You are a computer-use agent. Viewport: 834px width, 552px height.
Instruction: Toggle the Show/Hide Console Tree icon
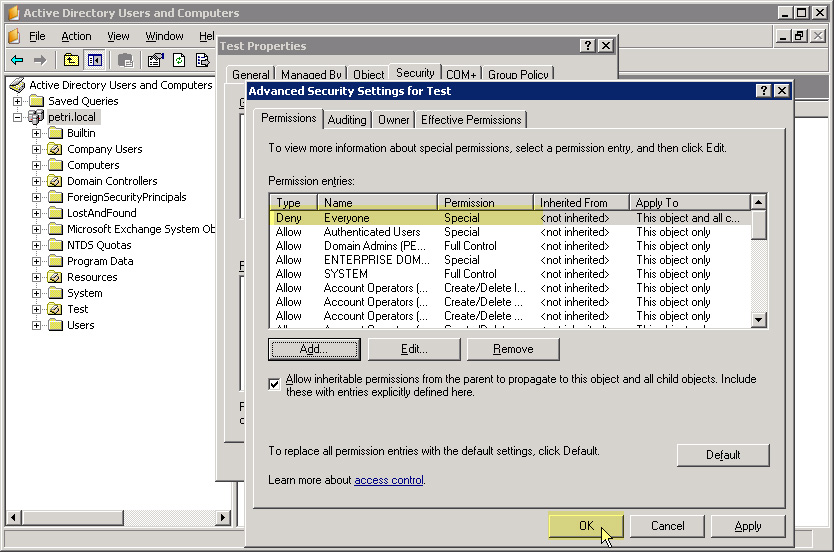pyautogui.click(x=95, y=60)
